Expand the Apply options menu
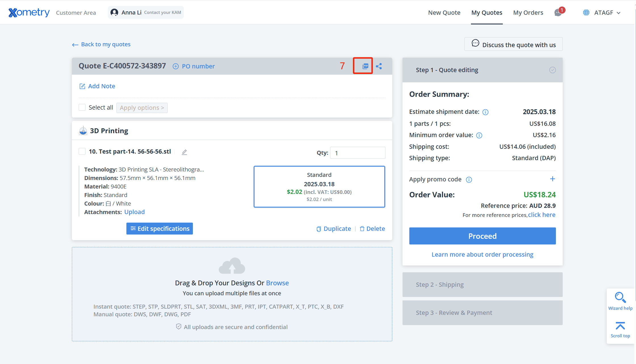 tap(142, 108)
